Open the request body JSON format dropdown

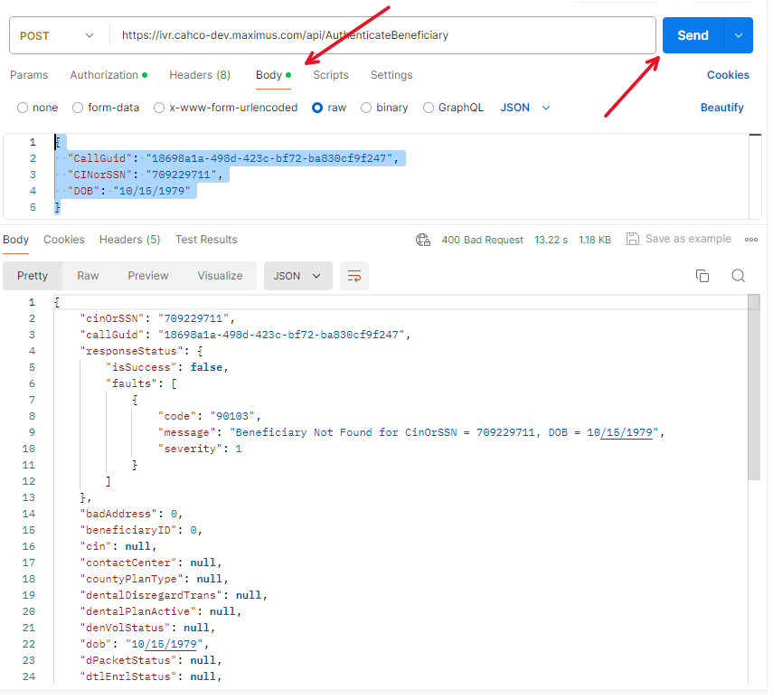click(525, 108)
